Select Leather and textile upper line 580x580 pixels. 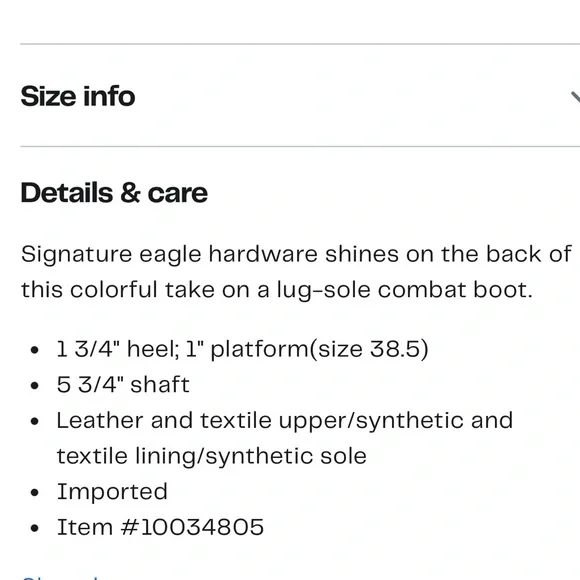coord(284,421)
